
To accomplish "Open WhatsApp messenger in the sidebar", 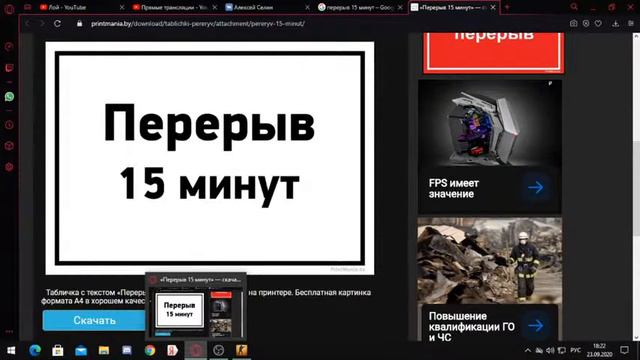I will click(9, 97).
